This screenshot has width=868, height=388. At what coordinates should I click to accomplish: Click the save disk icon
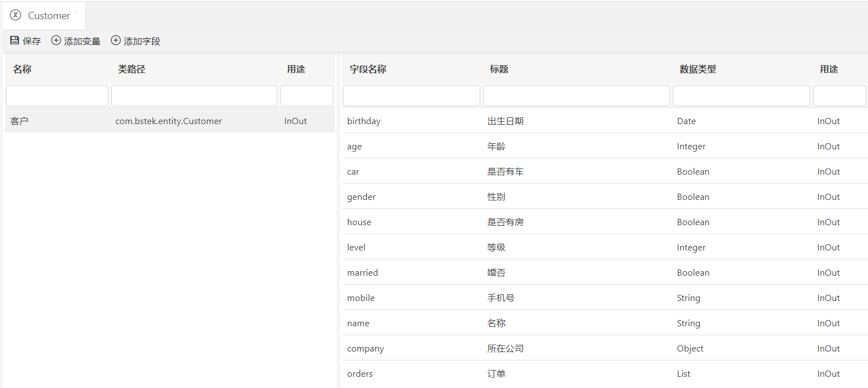point(15,40)
